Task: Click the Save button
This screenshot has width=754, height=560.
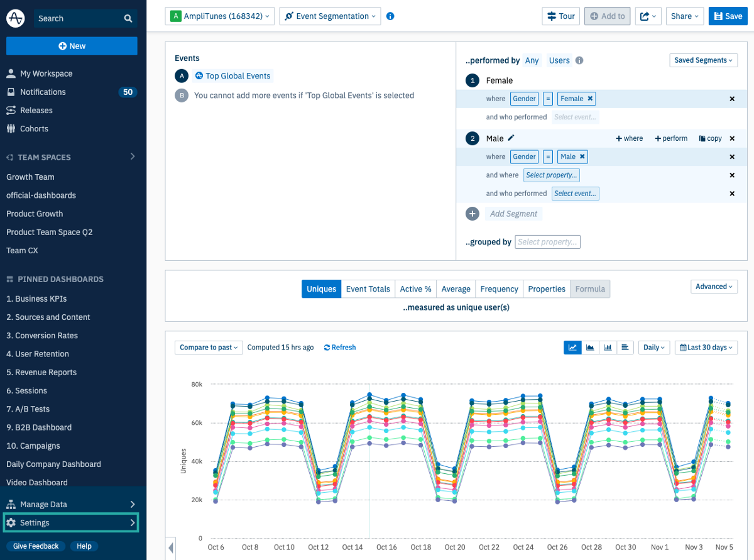Action: coord(728,16)
